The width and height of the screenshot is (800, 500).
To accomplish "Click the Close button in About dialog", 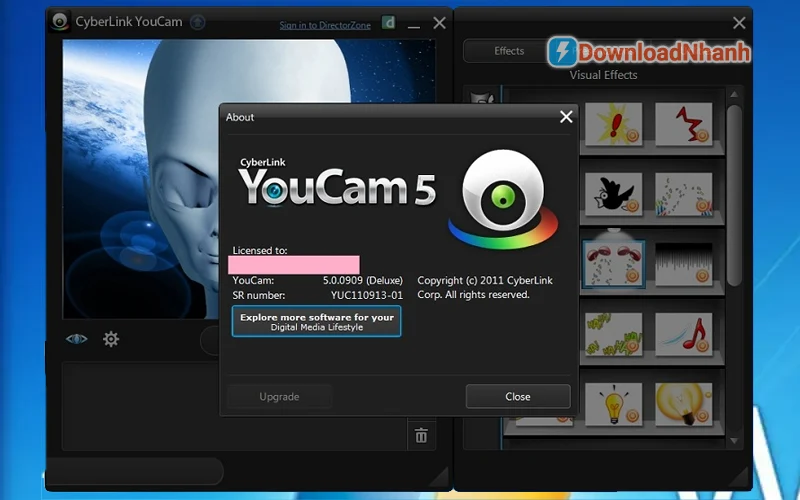I will click(x=518, y=396).
